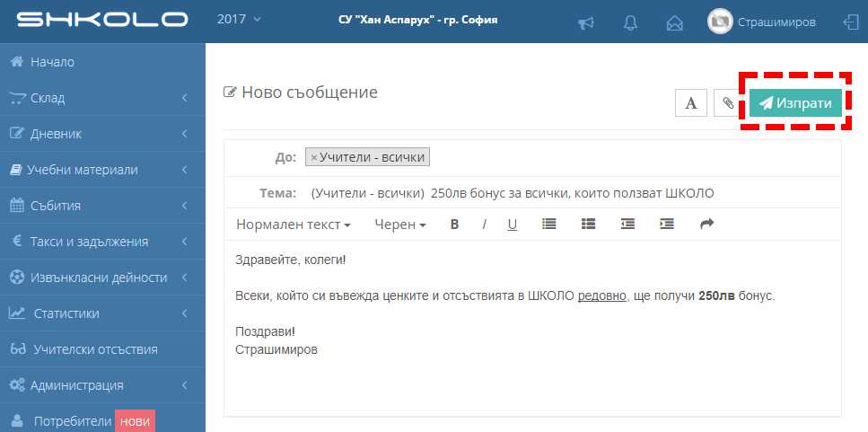Attach a file with paperclip button
The width and height of the screenshot is (868, 432).
729,103
